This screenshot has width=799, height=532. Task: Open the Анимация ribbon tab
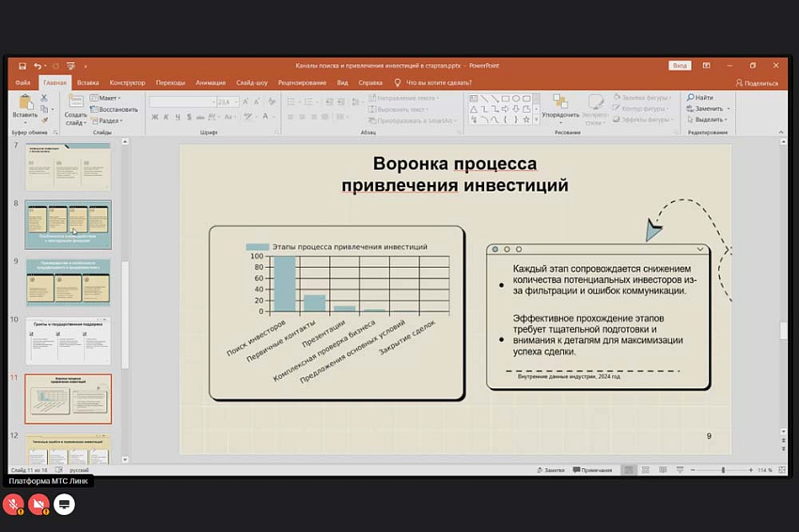(211, 83)
